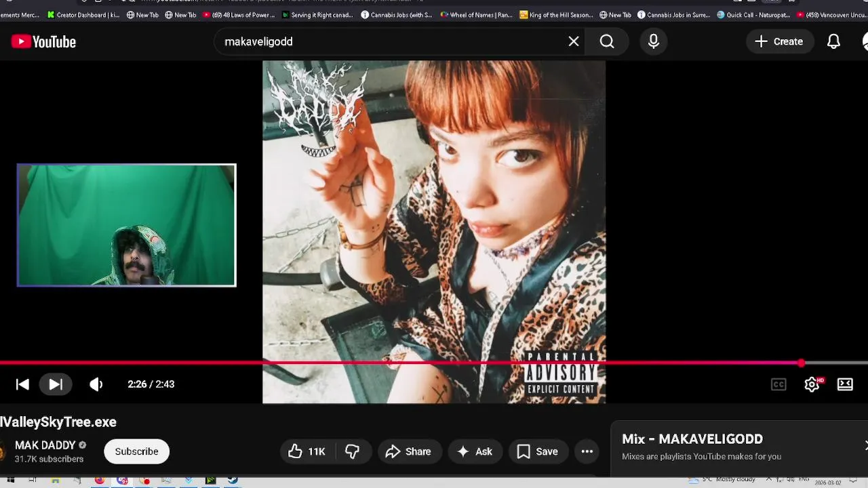Viewport: 868px width, 488px height.
Task: Open the Create menu
Action: [x=779, y=41]
